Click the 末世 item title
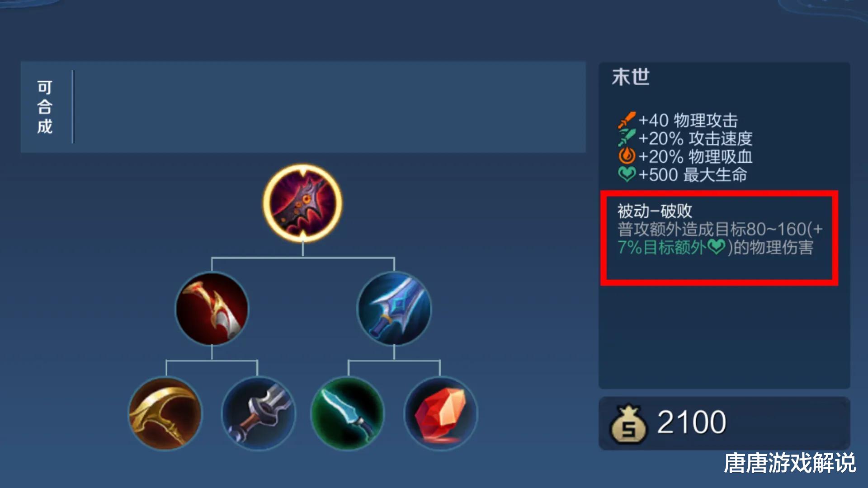Image resolution: width=868 pixels, height=488 pixels. [x=631, y=77]
